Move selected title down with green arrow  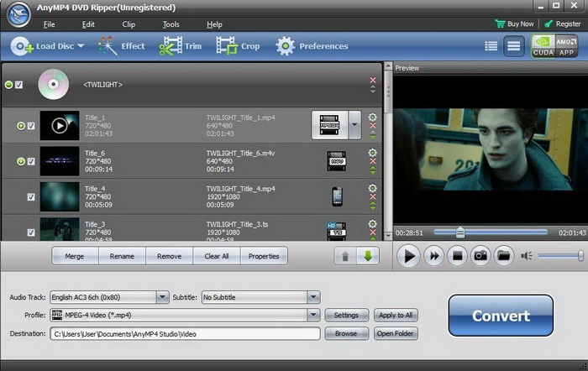(367, 256)
